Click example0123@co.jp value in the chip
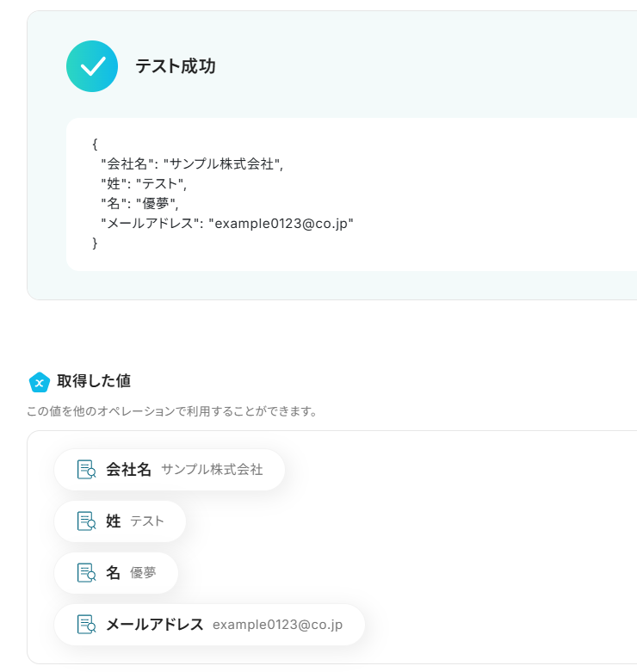Screen dimensions: 637x672 tap(277, 625)
